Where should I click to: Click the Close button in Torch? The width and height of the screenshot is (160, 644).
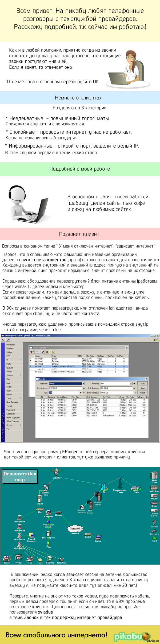143,392
